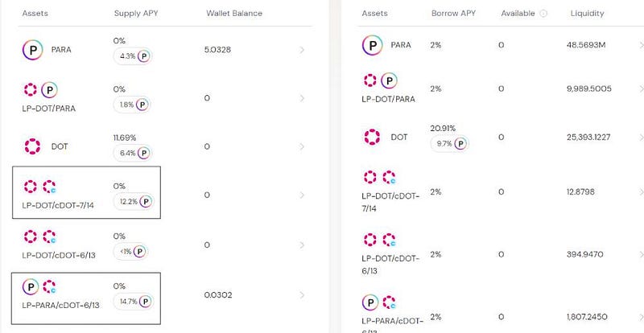644x333 pixels.
Task: Expand the DOT supply row chevron
Action: pos(303,146)
